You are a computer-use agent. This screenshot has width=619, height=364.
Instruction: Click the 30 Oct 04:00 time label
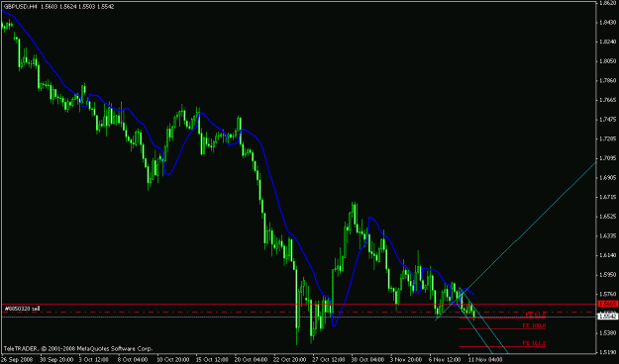click(367, 360)
